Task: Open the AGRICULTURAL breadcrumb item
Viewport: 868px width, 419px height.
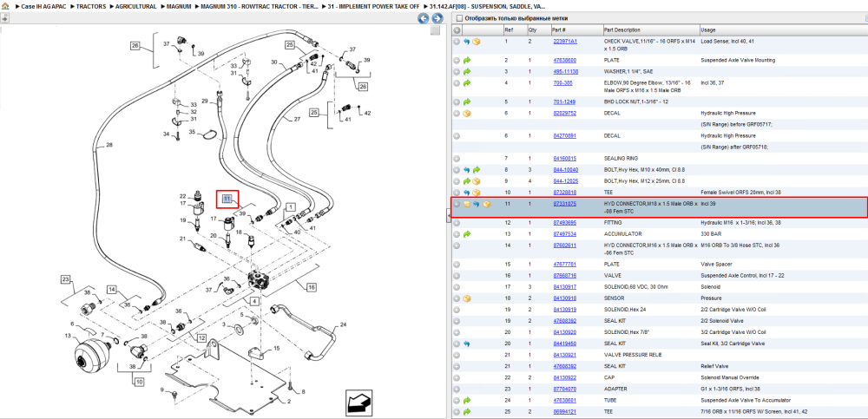Action: [135, 7]
